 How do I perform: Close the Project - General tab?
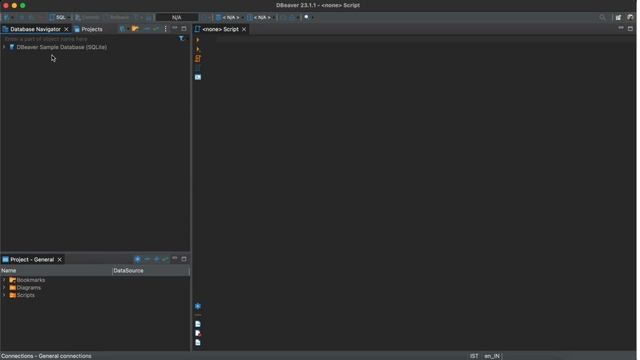60,260
